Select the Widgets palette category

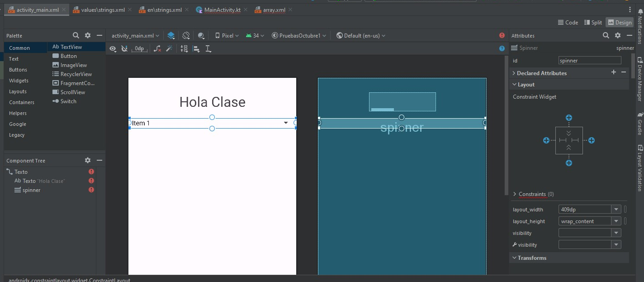click(x=19, y=81)
